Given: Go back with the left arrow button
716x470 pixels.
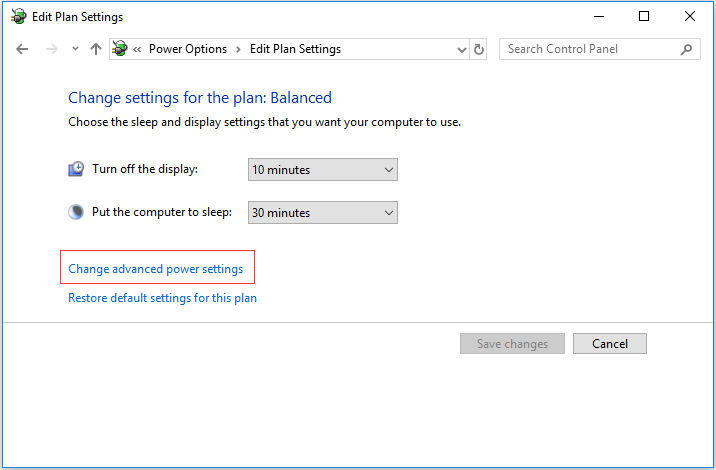Looking at the screenshot, I should pyautogui.click(x=22, y=49).
